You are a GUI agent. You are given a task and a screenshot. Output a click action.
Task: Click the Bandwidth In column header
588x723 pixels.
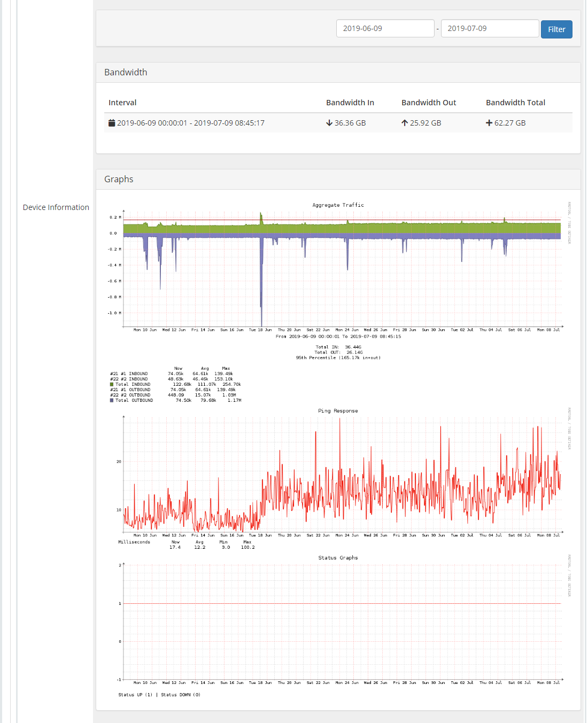click(350, 103)
